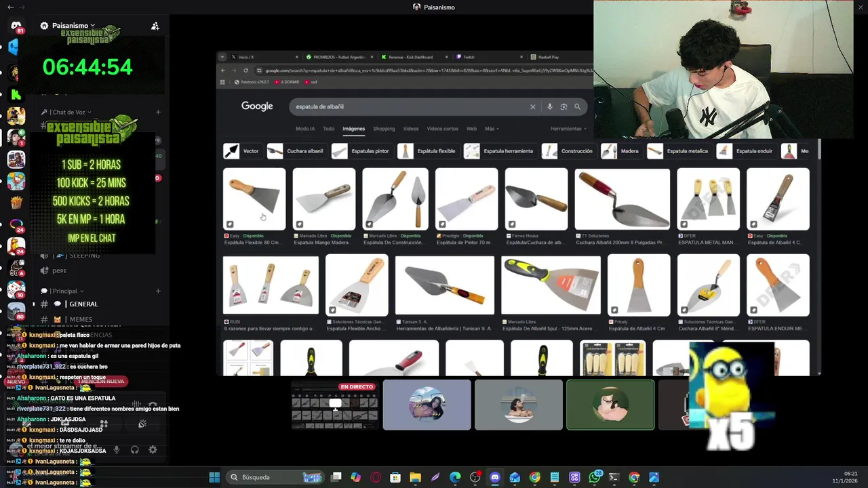Select the Todo search tab
The width and height of the screenshot is (868, 488).
[x=329, y=129]
